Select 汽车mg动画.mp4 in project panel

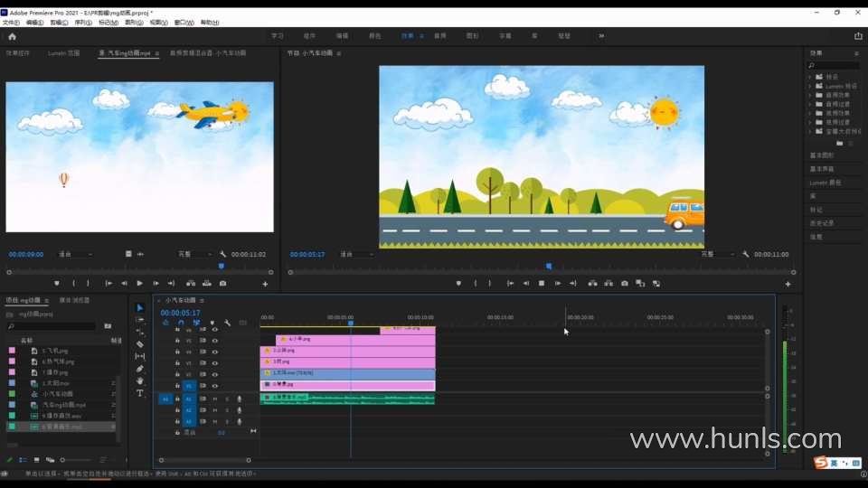(x=63, y=405)
